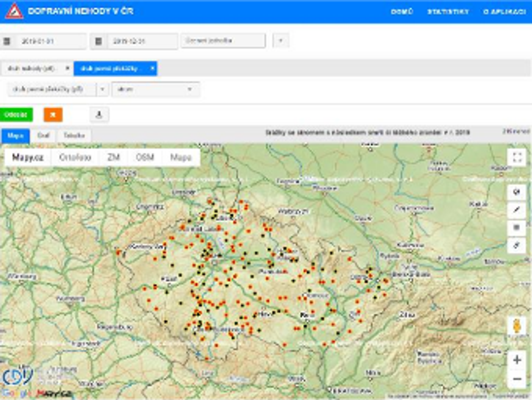This screenshot has height=400, width=532.
Task: Click the end date input field
Action: [142, 41]
